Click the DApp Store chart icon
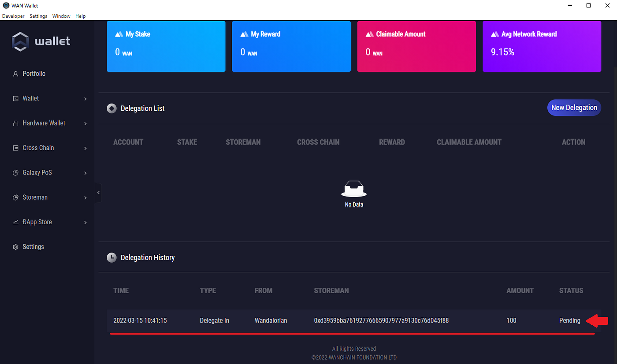This screenshot has width=617, height=364. click(15, 222)
